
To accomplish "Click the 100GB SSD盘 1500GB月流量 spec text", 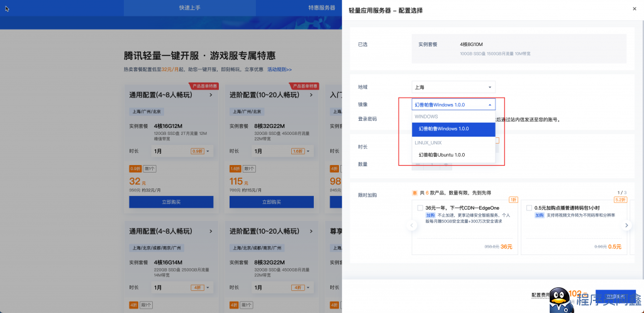I will (x=495, y=54).
